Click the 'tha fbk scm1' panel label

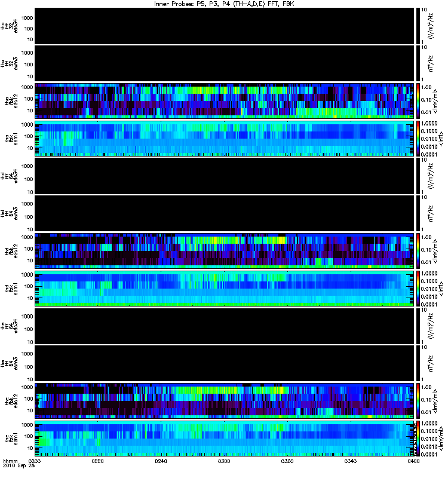pos(11,139)
